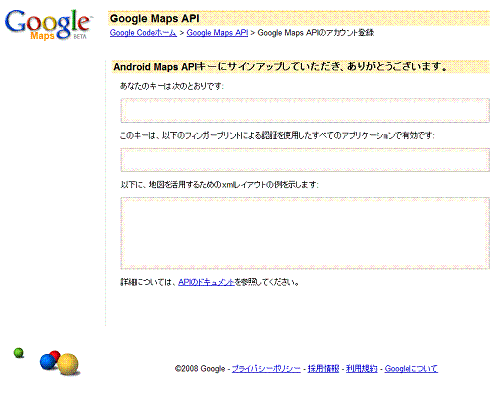Click the Android Maps APIキー thank-you heading
The image size is (493, 393).
pyautogui.click(x=280, y=67)
